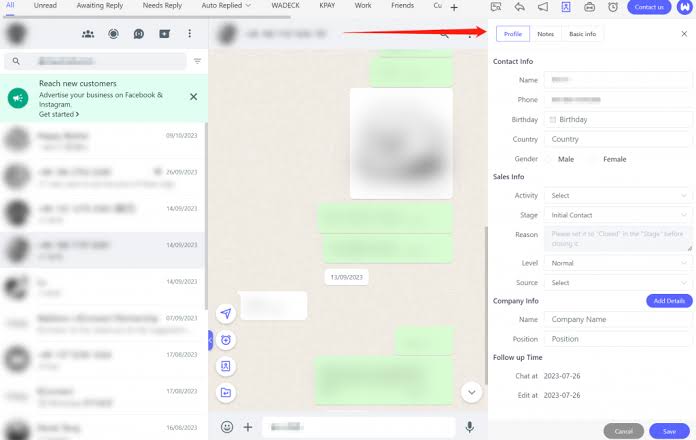Screen dimensions: 696x440
Task: Switch to the Unread tab
Action: click(x=45, y=6)
